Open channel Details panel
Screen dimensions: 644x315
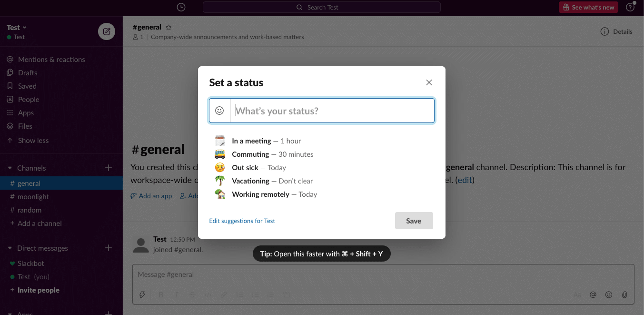[616, 31]
